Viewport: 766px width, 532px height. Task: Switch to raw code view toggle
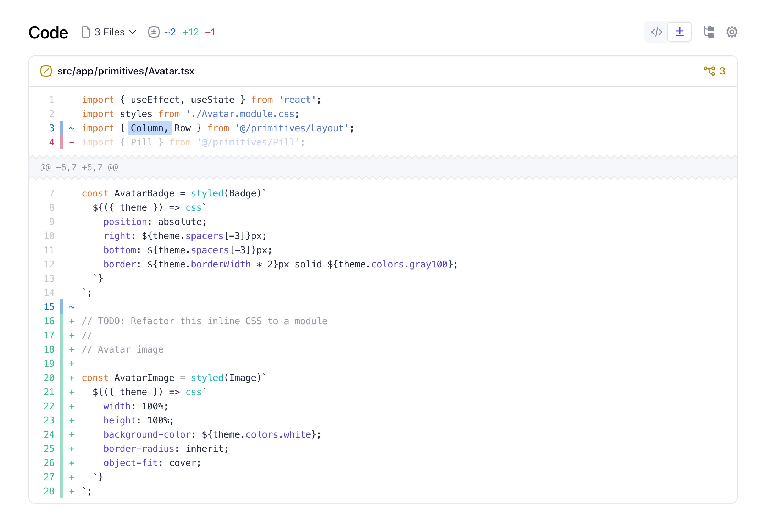656,32
